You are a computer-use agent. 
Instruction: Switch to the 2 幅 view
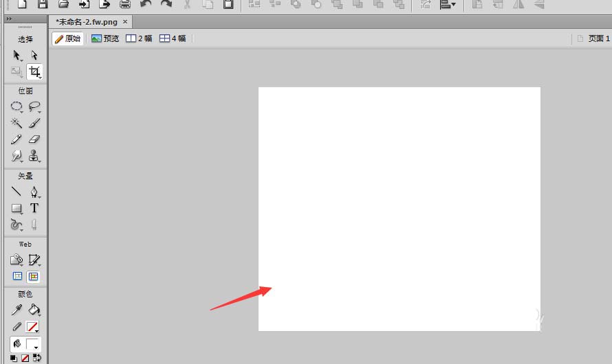coord(139,38)
